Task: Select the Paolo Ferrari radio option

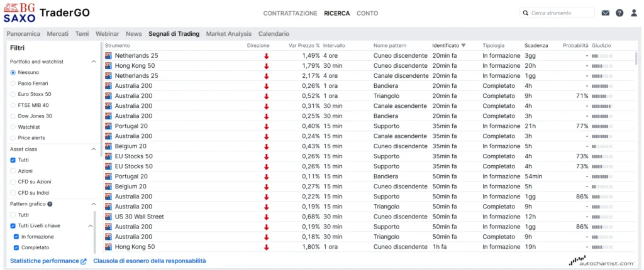Action: (x=13, y=84)
